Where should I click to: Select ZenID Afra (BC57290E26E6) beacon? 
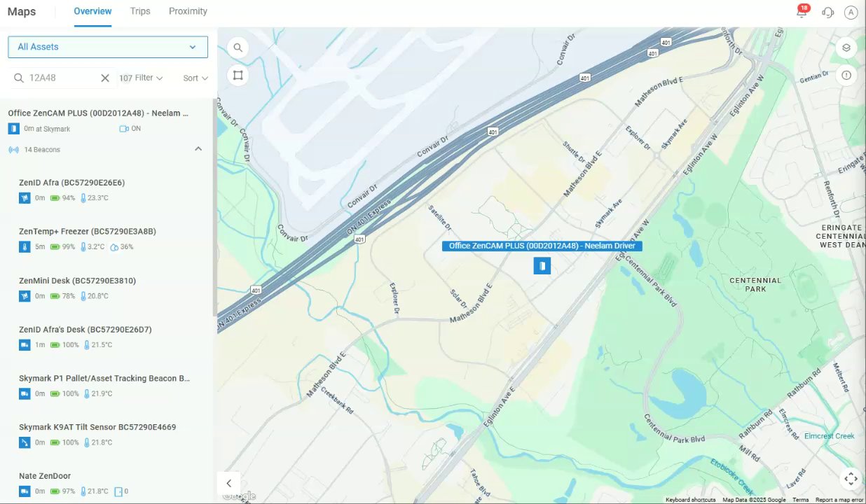pos(71,183)
